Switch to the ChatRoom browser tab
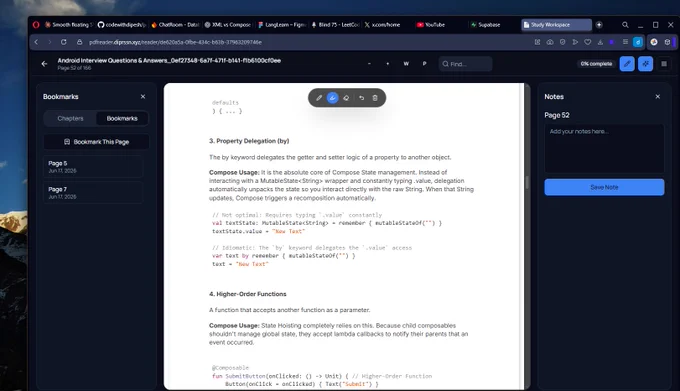The width and height of the screenshot is (680, 391). tap(175, 25)
